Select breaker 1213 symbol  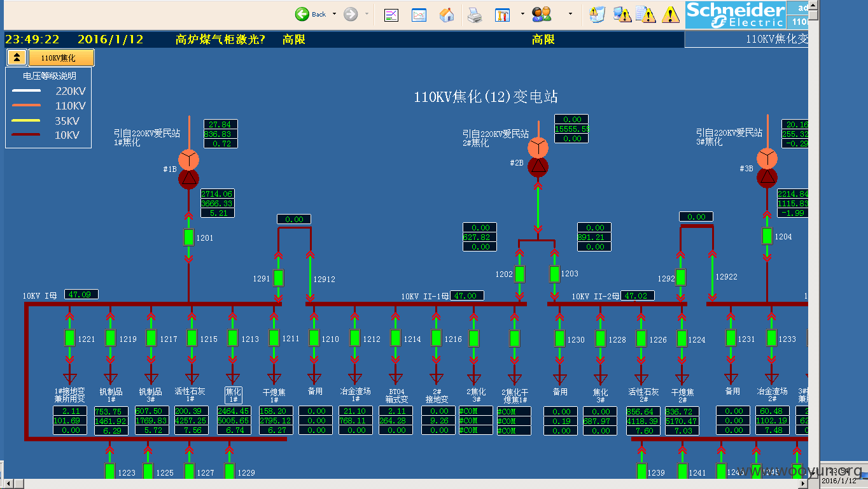point(233,338)
